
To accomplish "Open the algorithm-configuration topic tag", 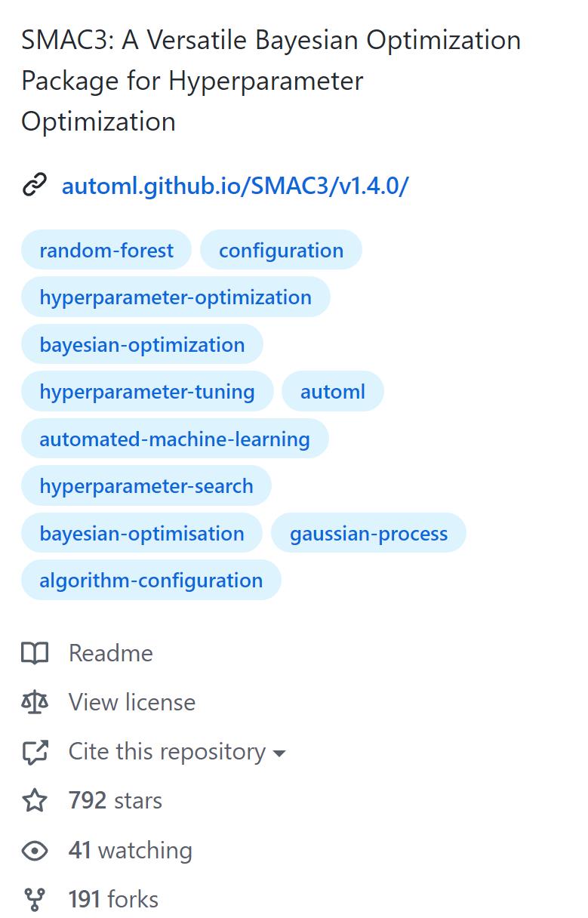I will point(151,580).
